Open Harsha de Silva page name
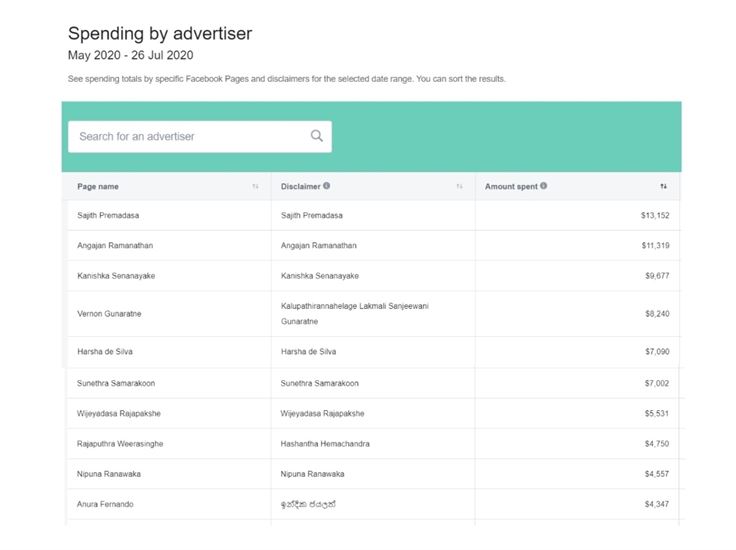Screen dimensions: 736x550 (105, 351)
